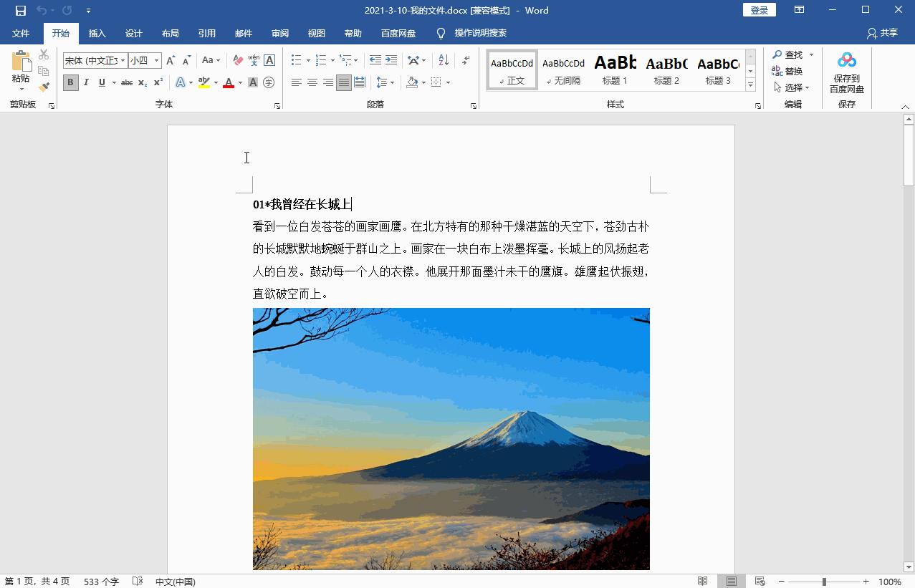This screenshot has height=588, width=915.
Task: Click the 登录 button
Action: click(x=758, y=10)
